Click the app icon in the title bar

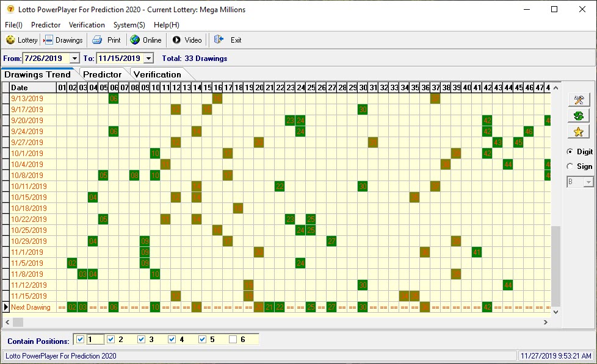(10, 9)
